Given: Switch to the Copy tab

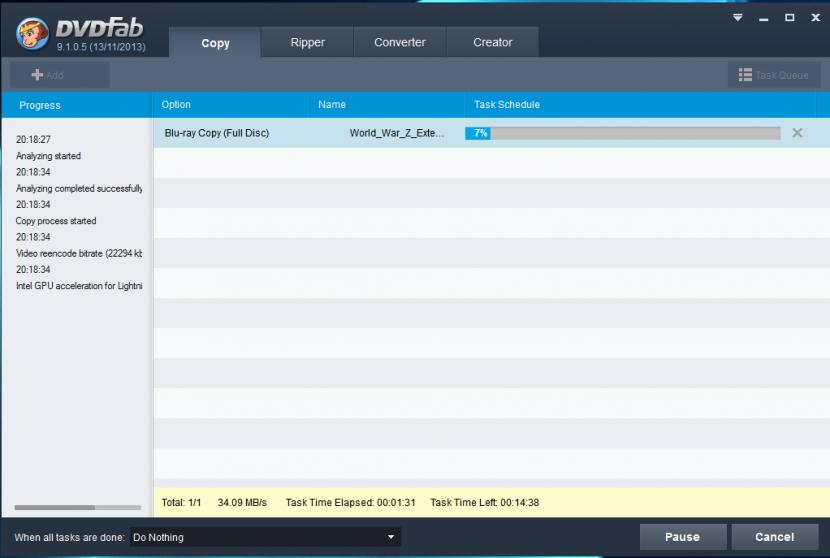Looking at the screenshot, I should pos(215,43).
